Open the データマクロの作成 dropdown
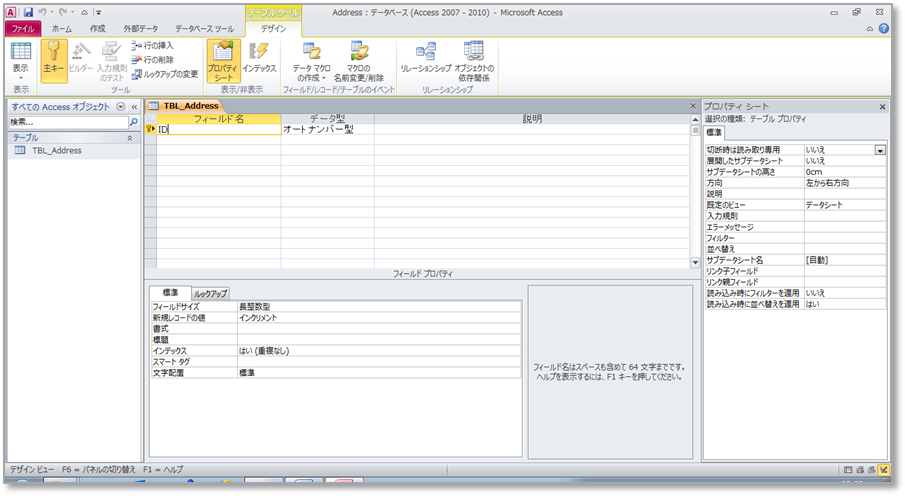The height and width of the screenshot is (496, 905). [x=312, y=61]
